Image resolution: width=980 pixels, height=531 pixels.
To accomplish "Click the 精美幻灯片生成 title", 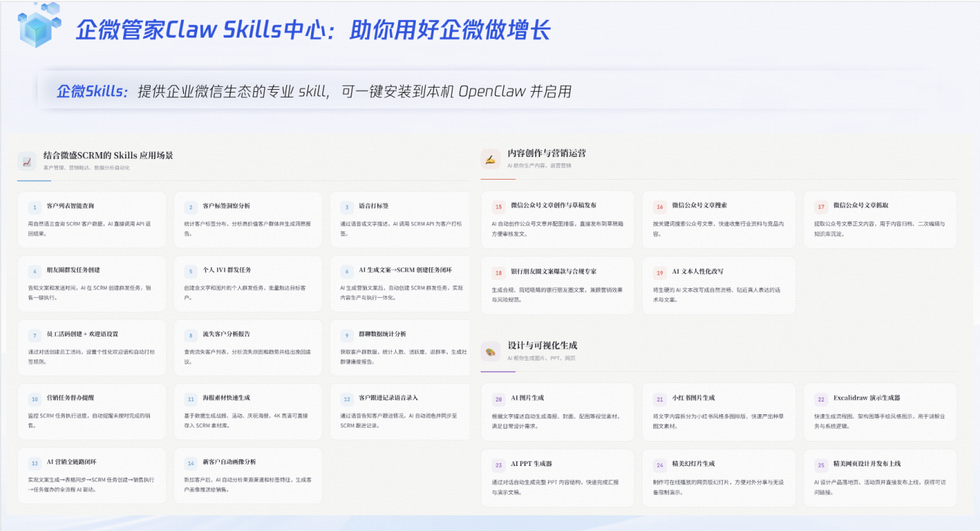I will click(693, 464).
